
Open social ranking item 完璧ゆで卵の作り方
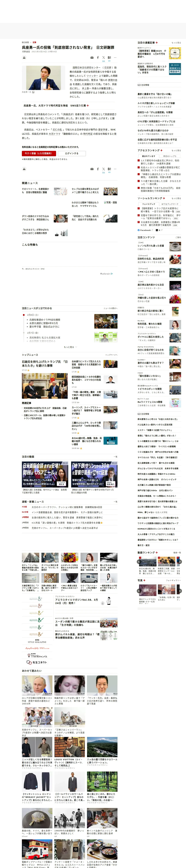160,217
